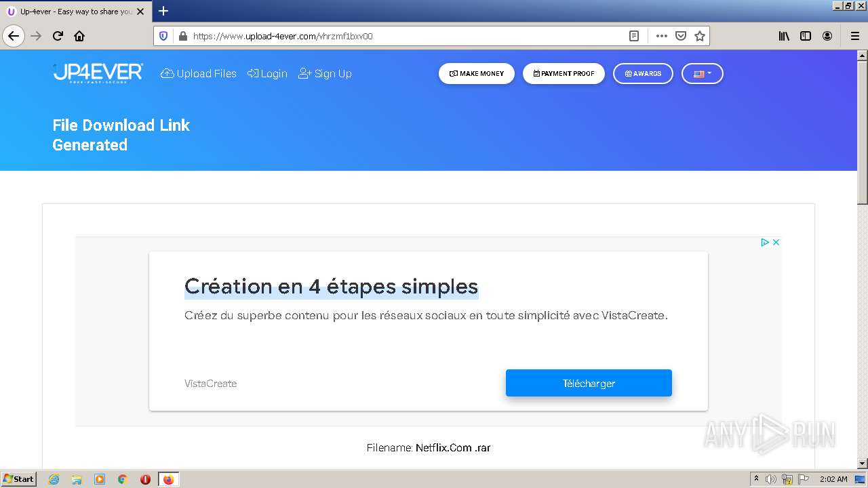Click the network tray icon
The height and width of the screenshot is (488, 868).
pyautogui.click(x=787, y=479)
